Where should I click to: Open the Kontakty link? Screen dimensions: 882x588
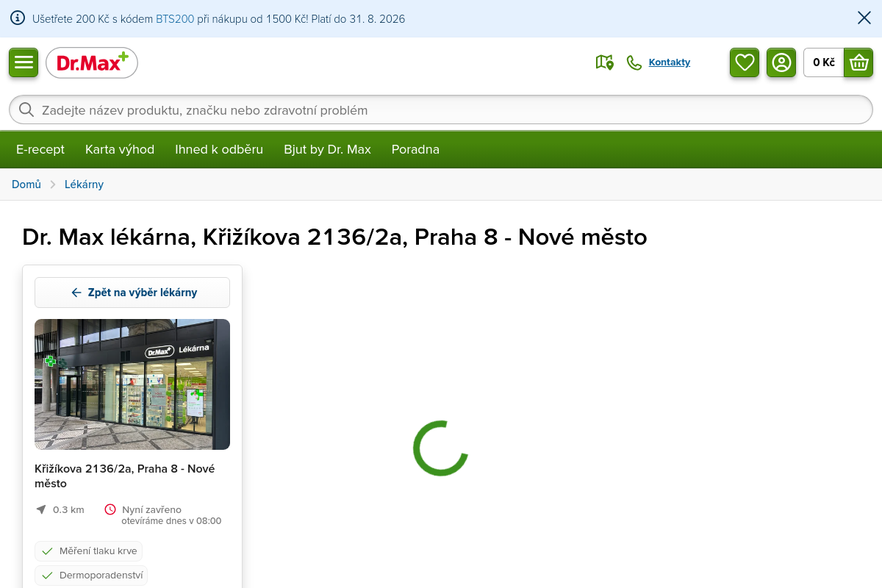click(670, 62)
